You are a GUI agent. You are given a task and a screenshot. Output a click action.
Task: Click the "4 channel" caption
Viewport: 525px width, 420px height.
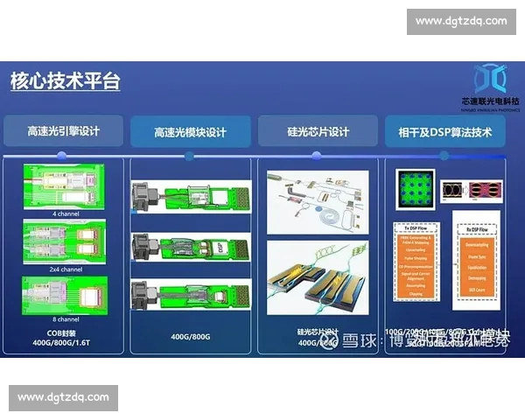pos(66,213)
